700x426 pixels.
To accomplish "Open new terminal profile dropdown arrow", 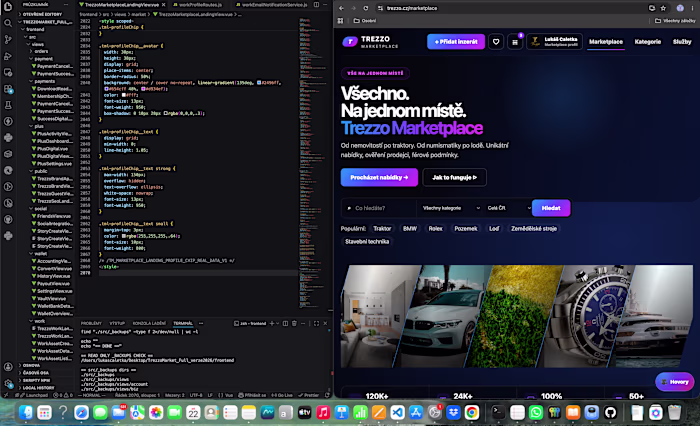I will tap(278, 323).
